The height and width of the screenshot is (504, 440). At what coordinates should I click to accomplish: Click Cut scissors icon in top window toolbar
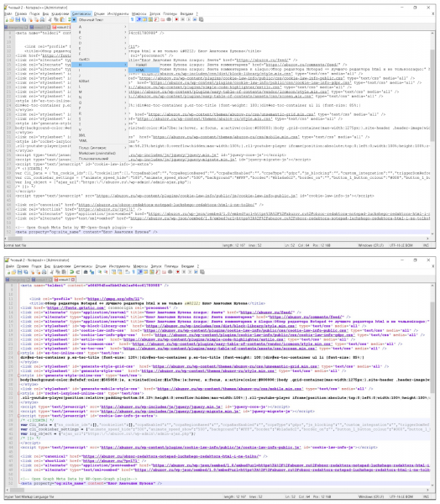point(50,19)
